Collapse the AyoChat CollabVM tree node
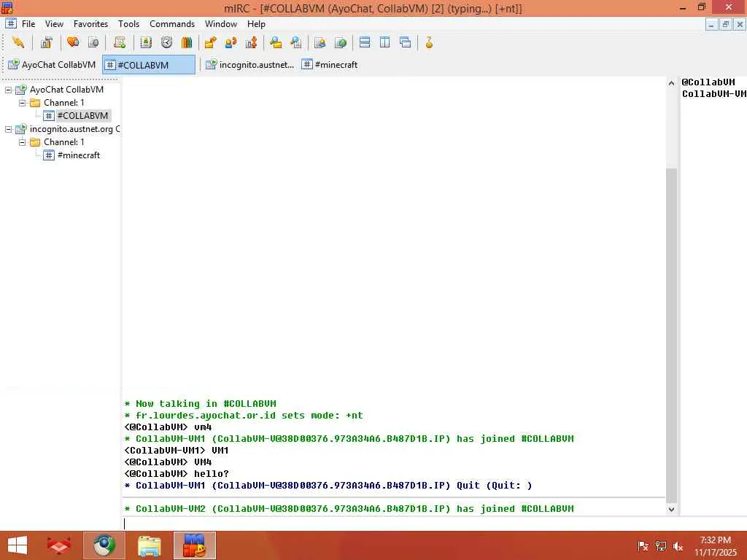747x560 pixels. 9,90
